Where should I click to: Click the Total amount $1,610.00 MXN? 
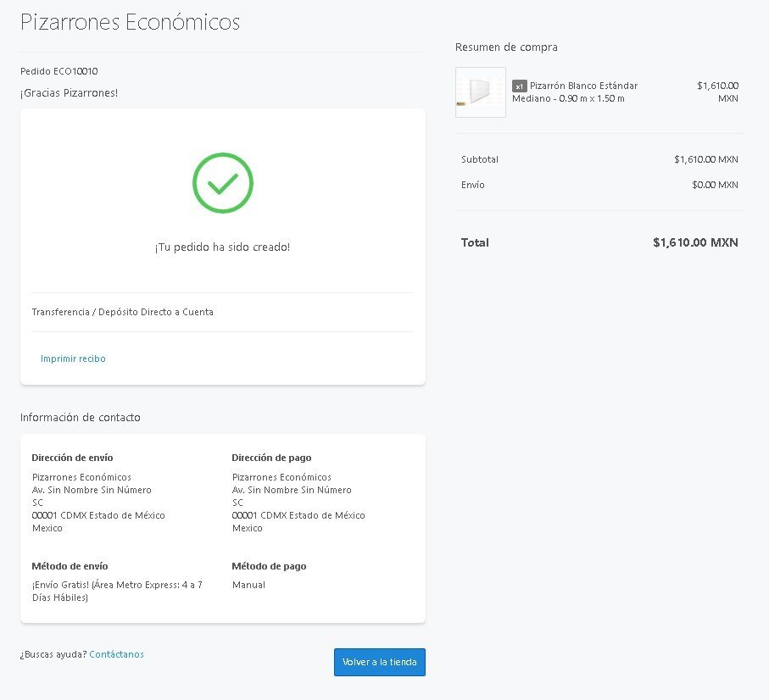coord(695,242)
